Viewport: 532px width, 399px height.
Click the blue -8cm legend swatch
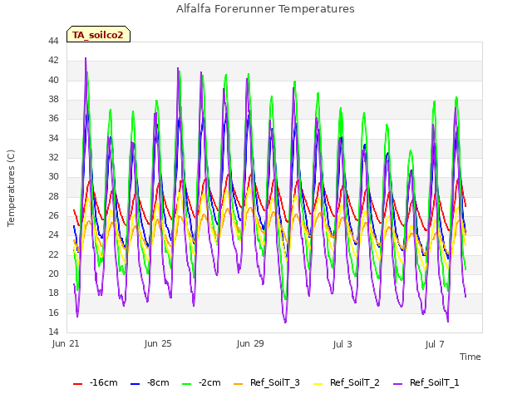[135, 384]
